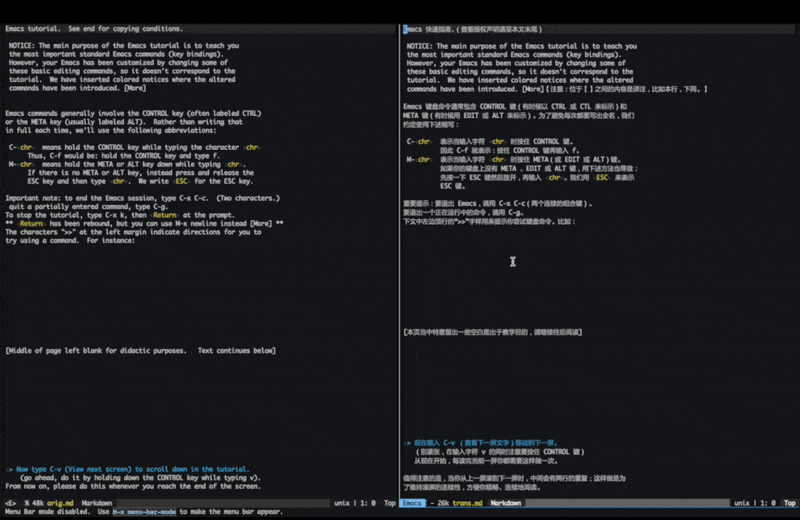Click the yellow 'Return' key in 'To stop the tutorial' line
The width and height of the screenshot is (800, 520).
tap(164, 215)
